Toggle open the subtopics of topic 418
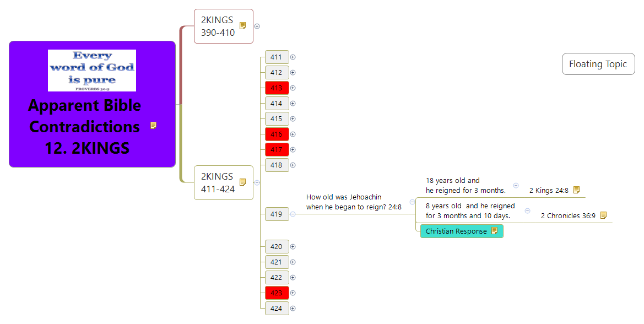The image size is (644, 324). (x=293, y=165)
